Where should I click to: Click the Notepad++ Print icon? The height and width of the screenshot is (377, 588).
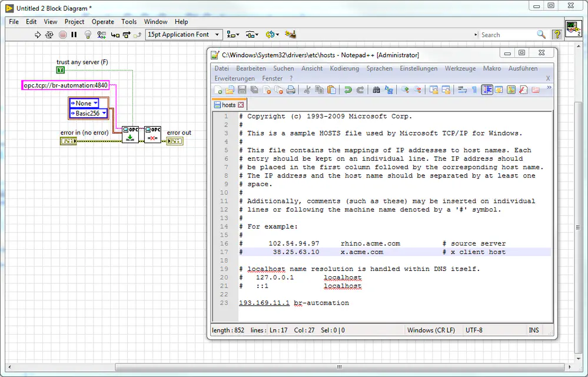click(x=291, y=90)
